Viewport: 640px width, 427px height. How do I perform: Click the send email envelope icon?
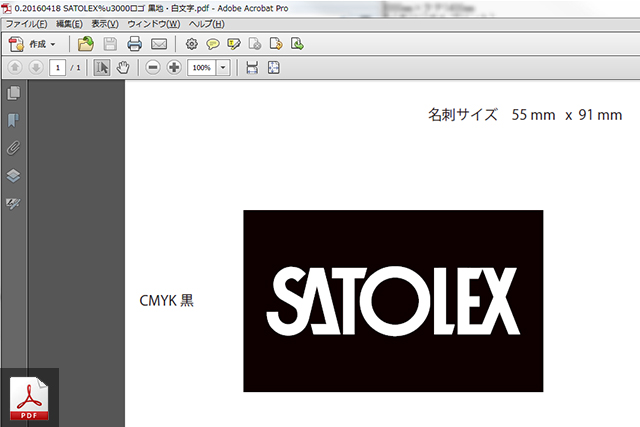(159, 44)
